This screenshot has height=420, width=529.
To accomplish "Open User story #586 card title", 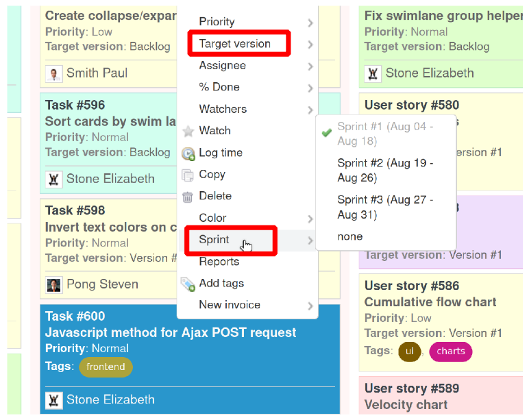I will click(x=411, y=286).
